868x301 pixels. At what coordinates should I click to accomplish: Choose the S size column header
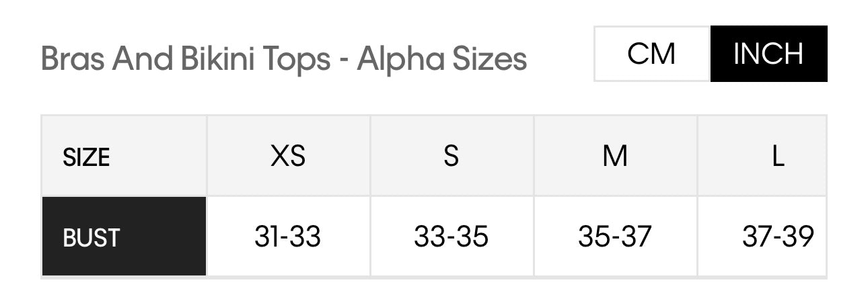tap(451, 157)
